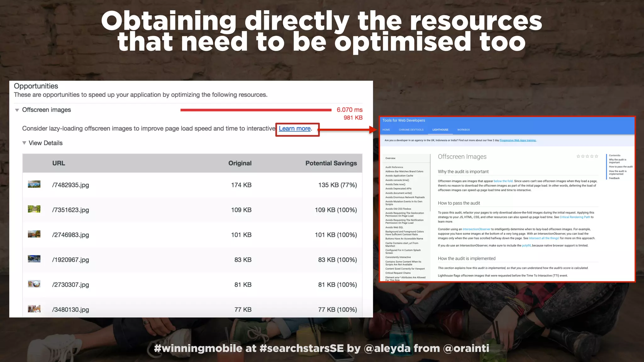Image resolution: width=644 pixels, height=362 pixels.
Task: Open Avoids Deprecated APIs audit
Action: point(398,189)
